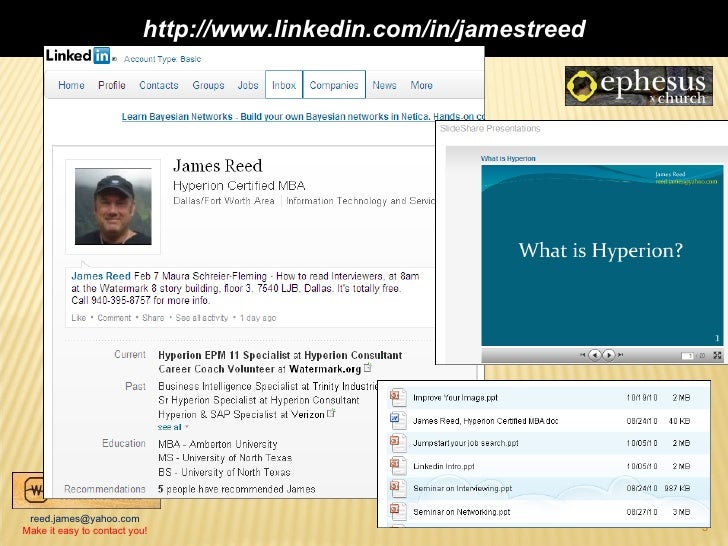Open the News nav item
728x546 pixels.
(x=384, y=85)
